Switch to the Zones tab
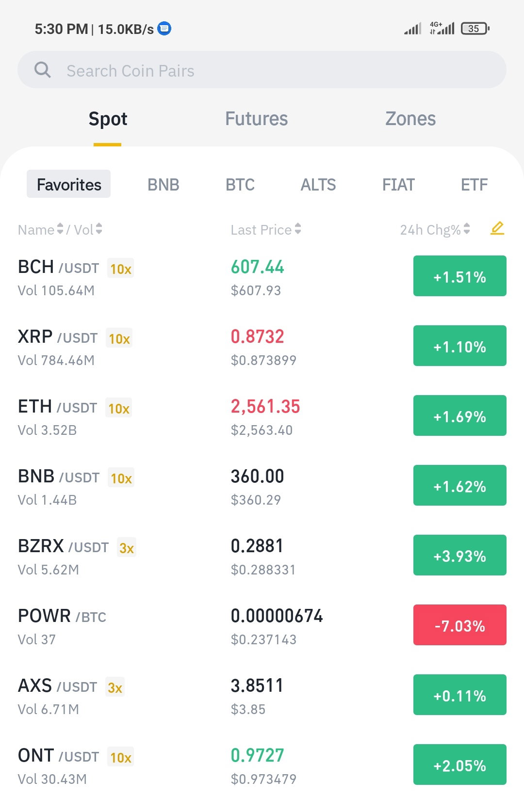Viewport: 524px width, 812px height. tap(410, 119)
